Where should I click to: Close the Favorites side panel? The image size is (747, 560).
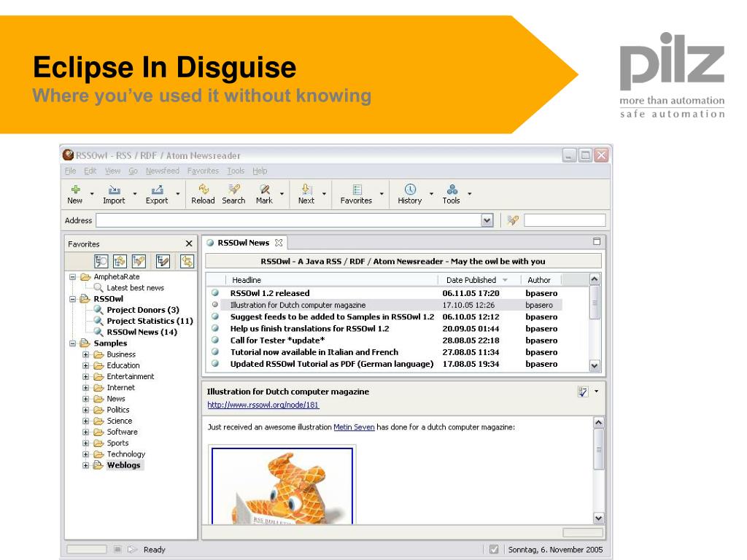(189, 244)
